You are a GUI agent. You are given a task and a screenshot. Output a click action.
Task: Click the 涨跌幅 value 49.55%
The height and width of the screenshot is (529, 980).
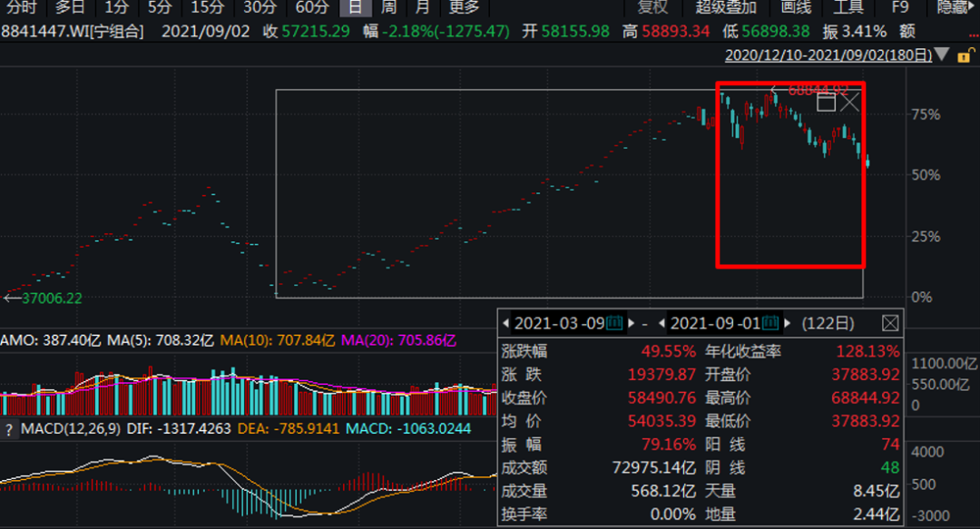[x=668, y=351]
